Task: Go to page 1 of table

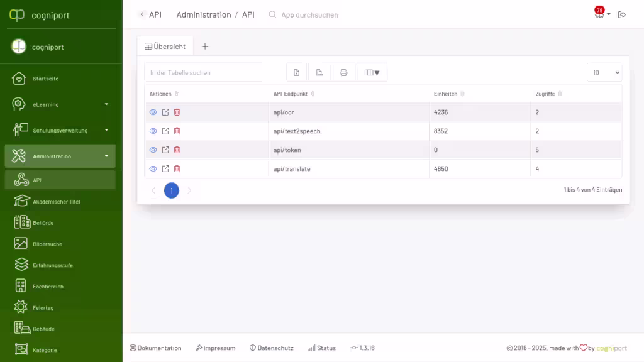Action: [x=171, y=190]
